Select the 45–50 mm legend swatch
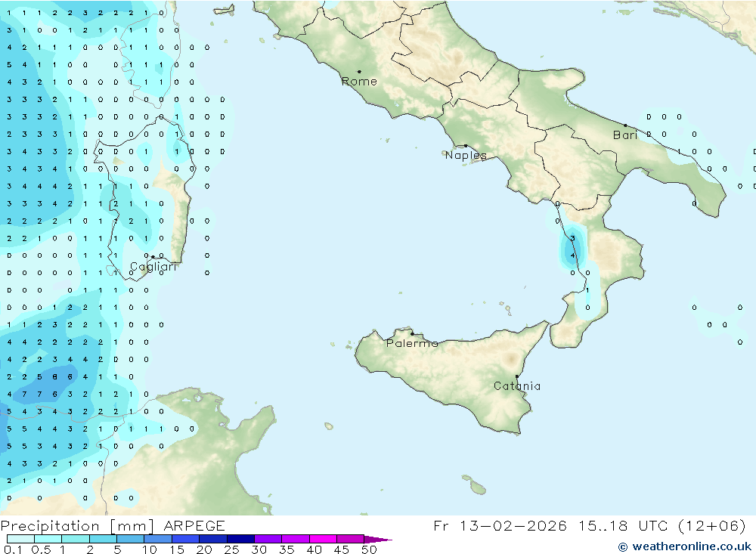Viewport: 756px width, 554px height. click(x=350, y=539)
